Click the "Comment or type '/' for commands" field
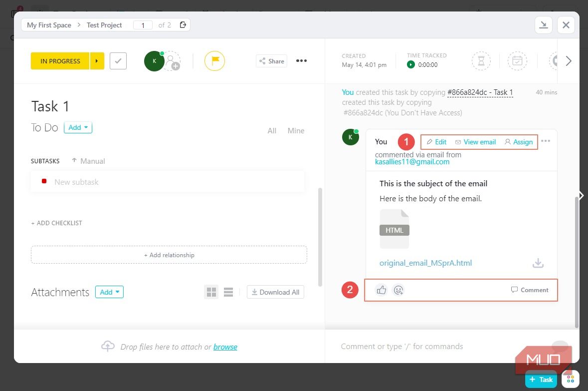This screenshot has width=588, height=391. click(401, 346)
